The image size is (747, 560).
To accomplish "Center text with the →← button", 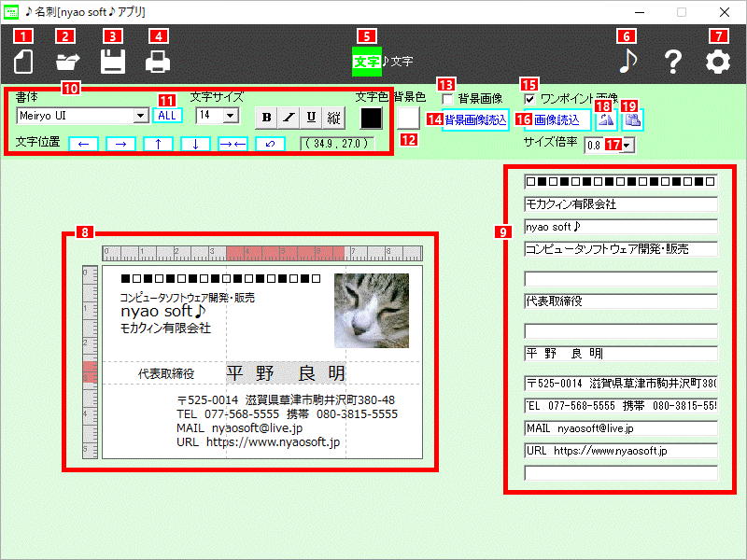I will (x=233, y=144).
